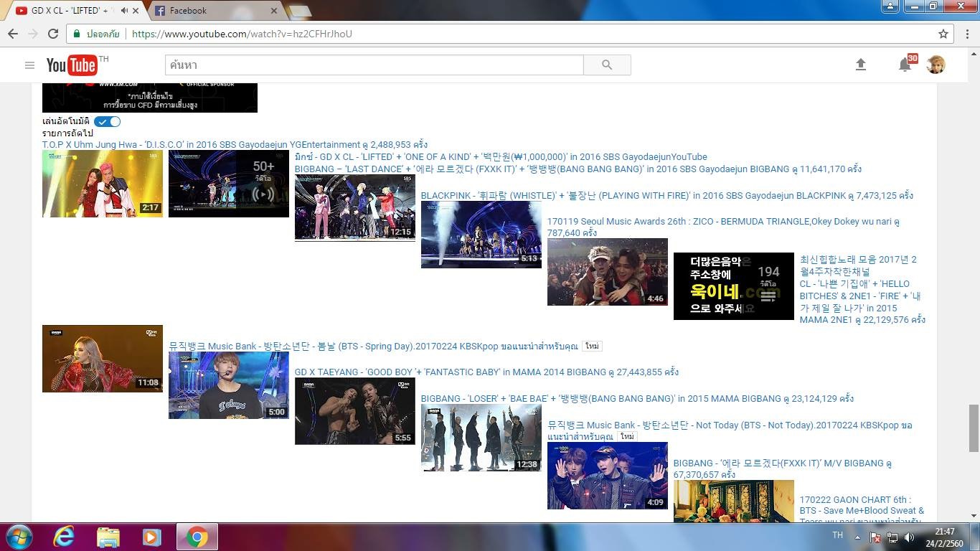
Task: Click the Chrome address bar URL
Action: point(242,34)
